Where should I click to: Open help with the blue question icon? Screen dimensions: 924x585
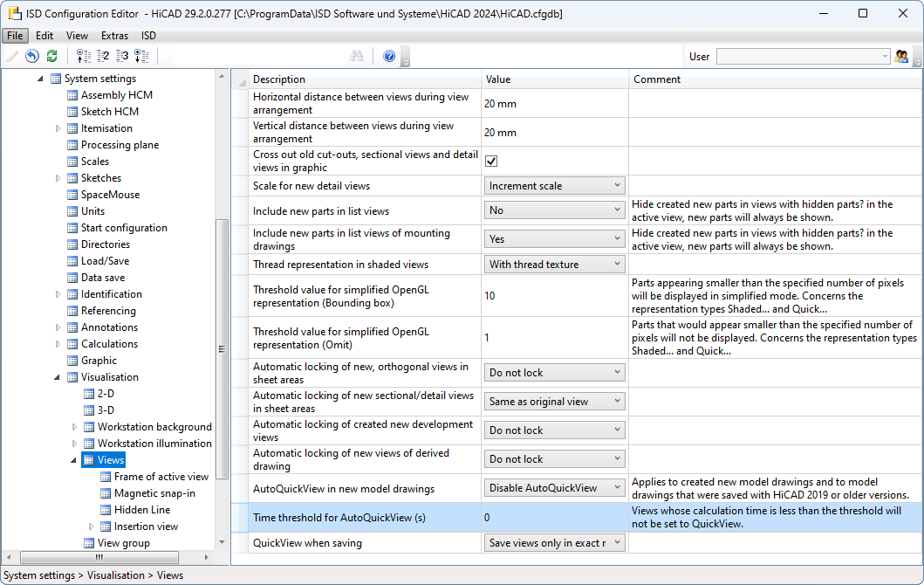389,56
